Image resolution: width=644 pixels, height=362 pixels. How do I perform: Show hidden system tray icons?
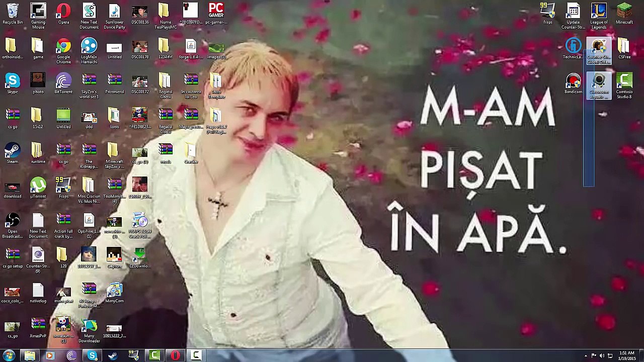(586, 356)
